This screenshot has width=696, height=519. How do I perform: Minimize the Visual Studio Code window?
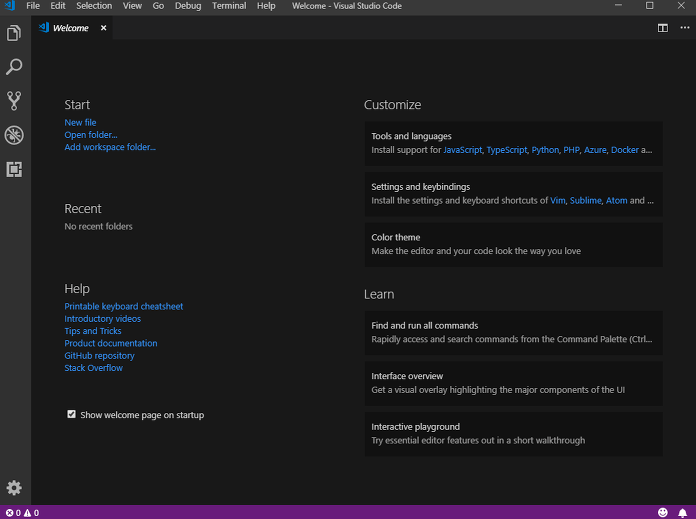(x=618, y=6)
